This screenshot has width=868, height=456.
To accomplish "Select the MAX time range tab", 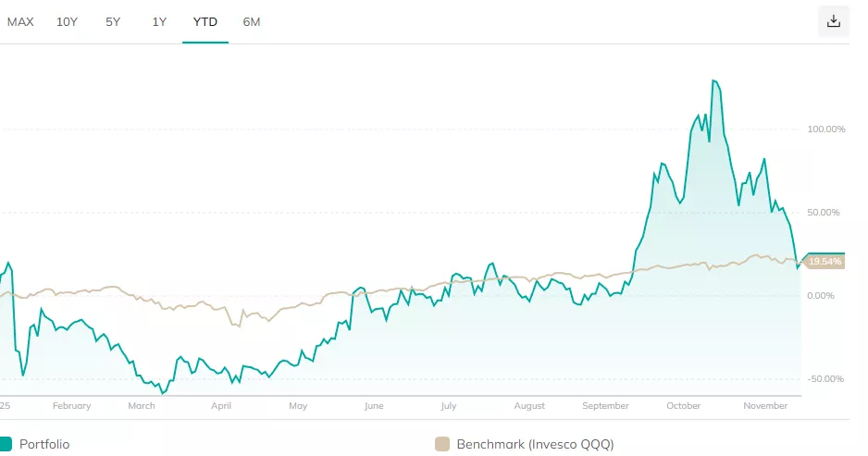I will pyautogui.click(x=20, y=21).
